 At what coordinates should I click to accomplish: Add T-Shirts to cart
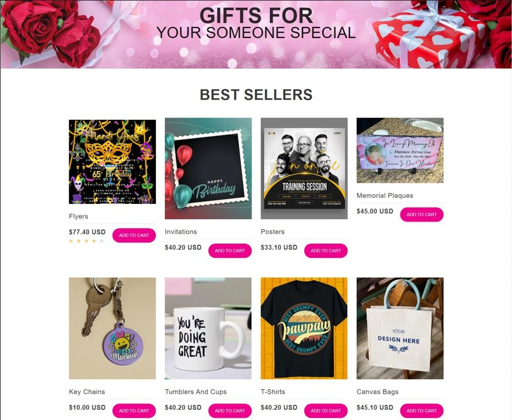click(326, 411)
